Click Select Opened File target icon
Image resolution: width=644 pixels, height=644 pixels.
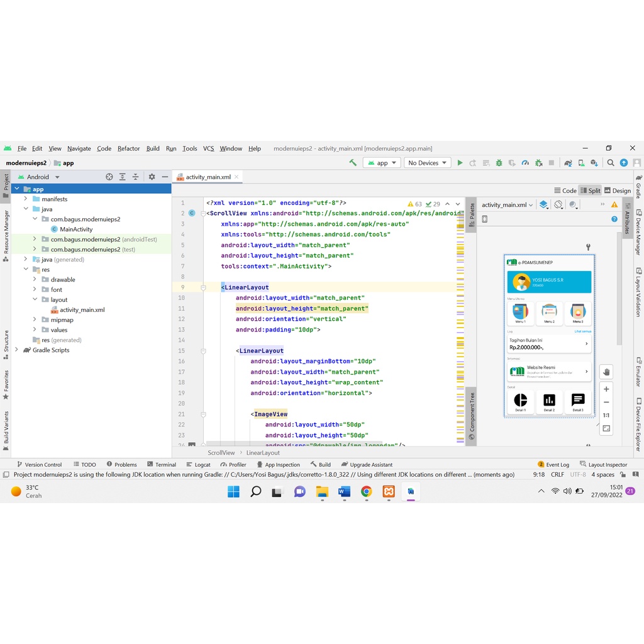coord(109,177)
